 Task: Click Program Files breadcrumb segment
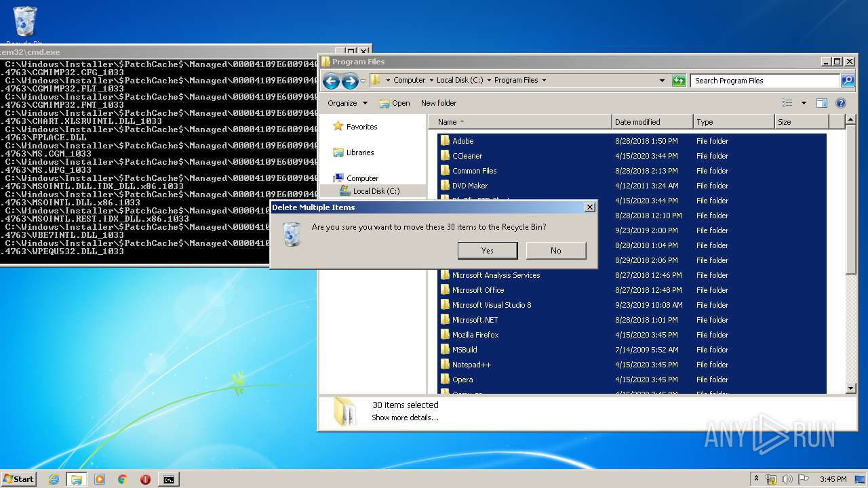516,80
